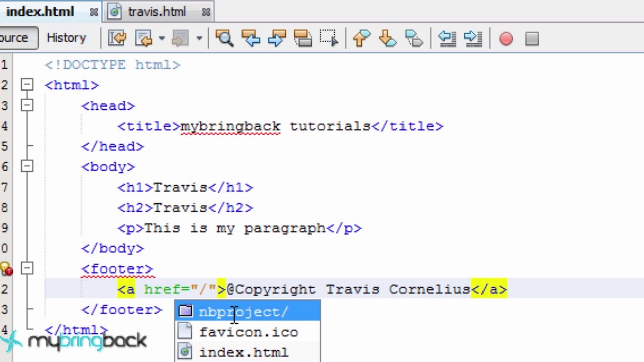Open the back history dropdown arrow
Image resolution: width=644 pixels, height=362 pixels.
coord(162,38)
